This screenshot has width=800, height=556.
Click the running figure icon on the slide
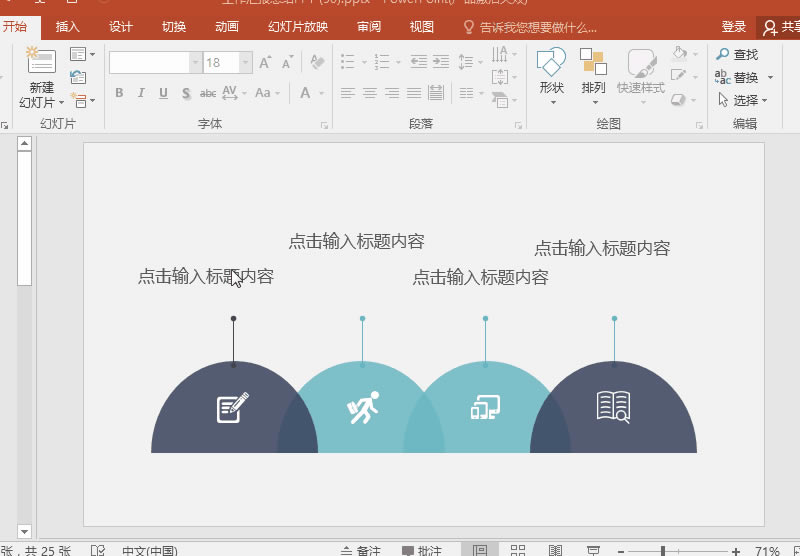pos(363,408)
